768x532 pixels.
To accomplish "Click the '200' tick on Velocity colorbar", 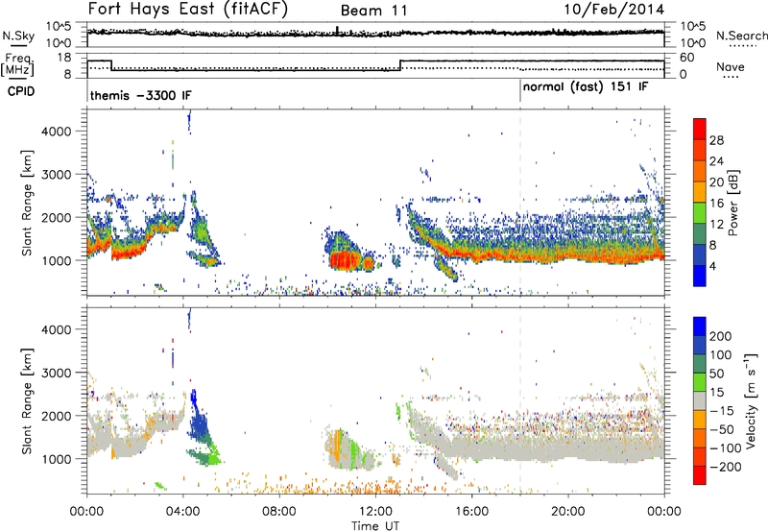I will 721,336.
